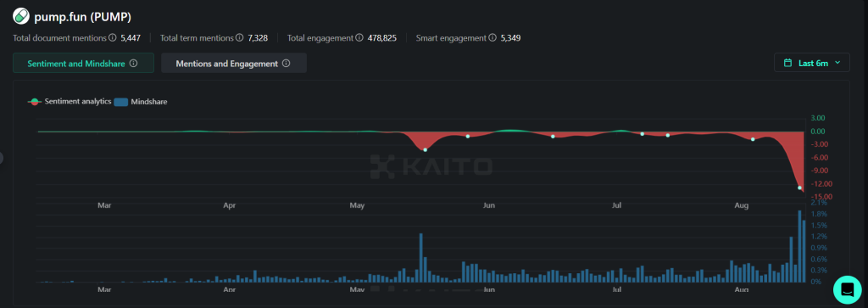Open info icon beside Total engagement
Screen dimensions: 868x308
coord(359,37)
